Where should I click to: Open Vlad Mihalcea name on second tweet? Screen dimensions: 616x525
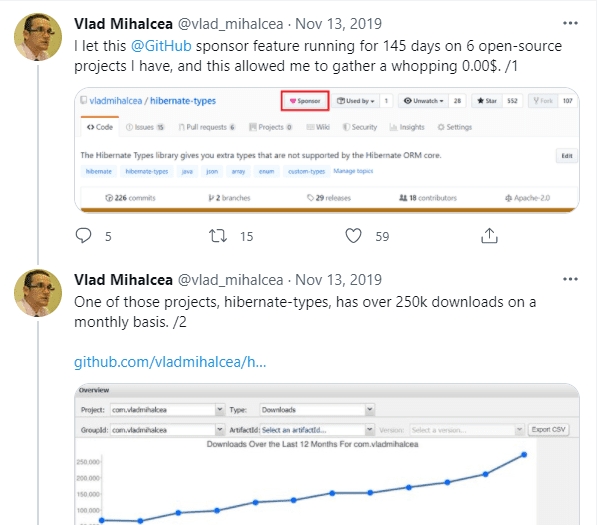tap(123, 280)
